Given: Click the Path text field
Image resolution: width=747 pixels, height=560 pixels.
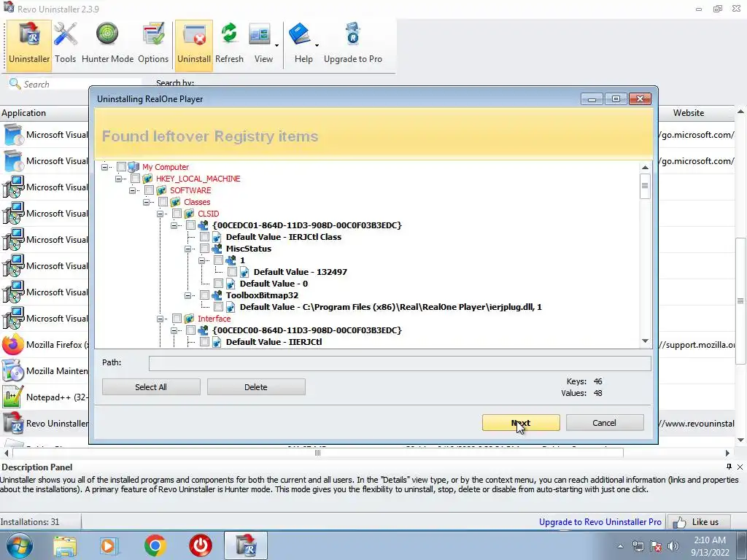Looking at the screenshot, I should coord(400,363).
